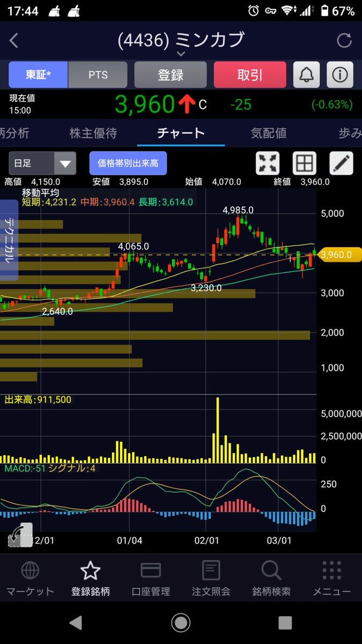Open the 日足 timeframe dropdown
Screen dimensions: 362x644
(x=42, y=163)
